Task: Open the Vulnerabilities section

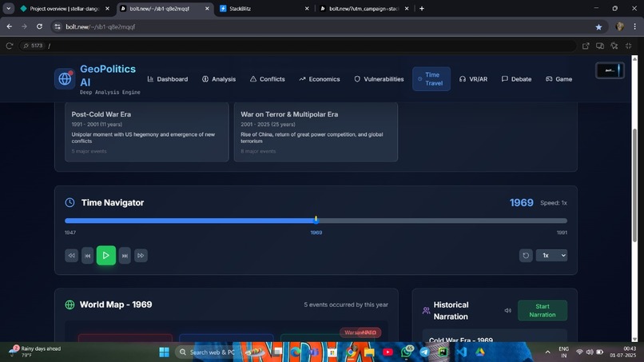Action: tap(379, 79)
